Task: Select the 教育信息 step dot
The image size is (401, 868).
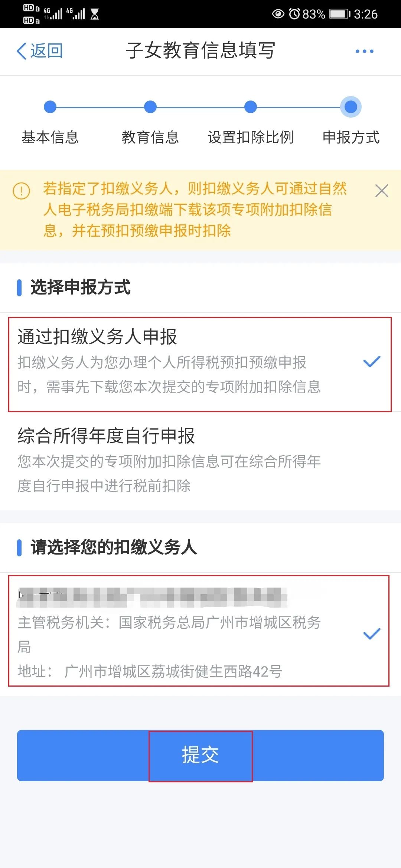Action: [x=150, y=107]
